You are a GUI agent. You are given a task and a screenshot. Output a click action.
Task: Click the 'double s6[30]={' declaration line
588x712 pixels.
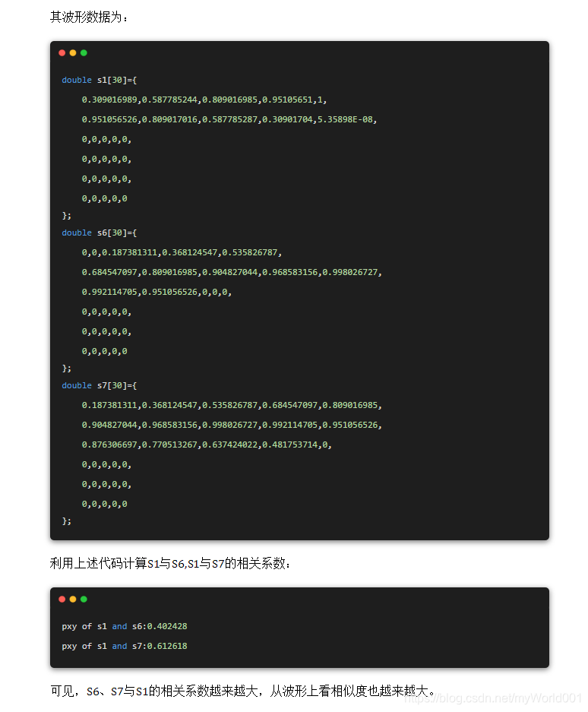click(99, 233)
